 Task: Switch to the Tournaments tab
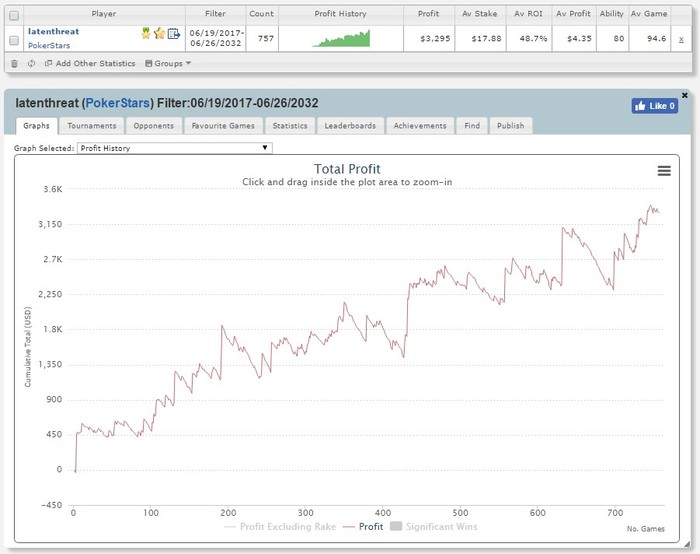[92, 126]
